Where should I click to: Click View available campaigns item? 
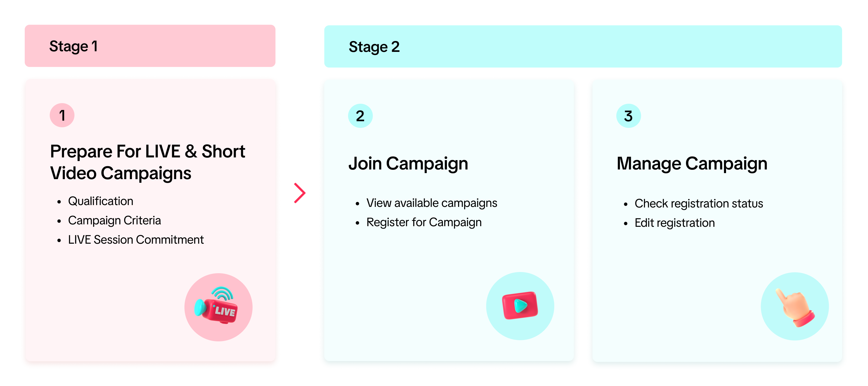pos(432,203)
